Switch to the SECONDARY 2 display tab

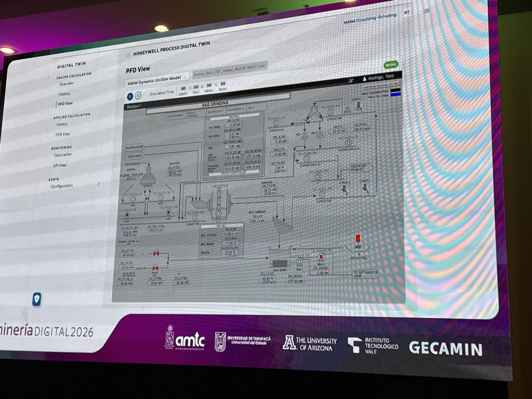point(236,109)
